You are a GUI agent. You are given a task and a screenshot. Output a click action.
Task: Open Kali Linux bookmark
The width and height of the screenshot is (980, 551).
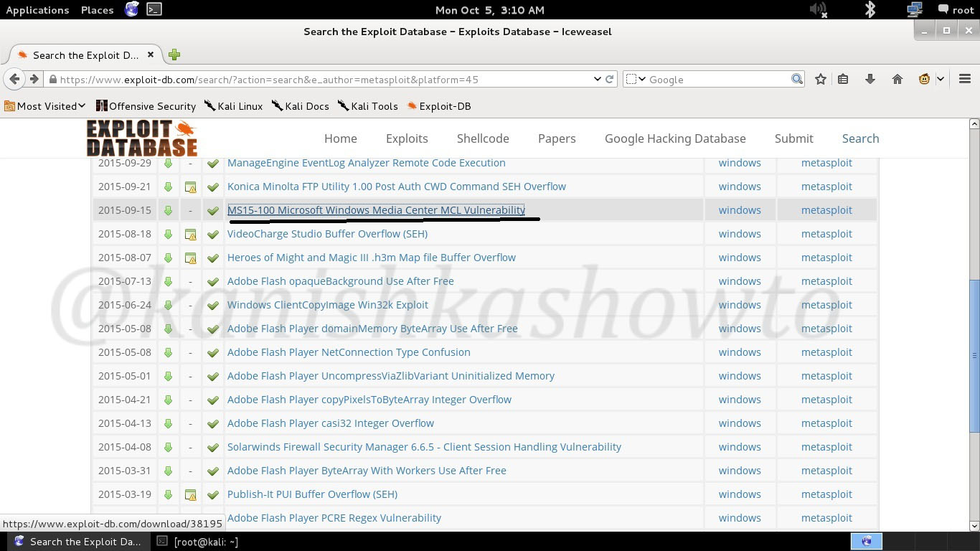[x=233, y=106]
